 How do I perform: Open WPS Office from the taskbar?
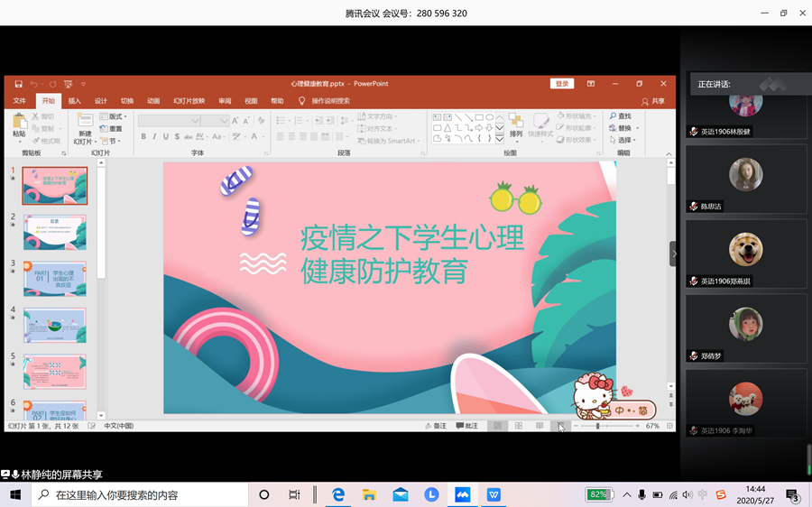tap(494, 494)
